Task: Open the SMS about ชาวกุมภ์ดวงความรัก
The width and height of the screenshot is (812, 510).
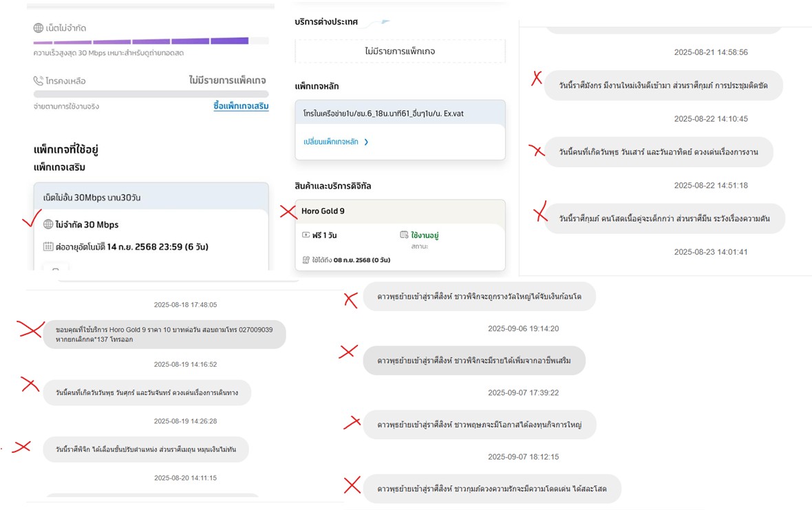Action: pos(492,488)
